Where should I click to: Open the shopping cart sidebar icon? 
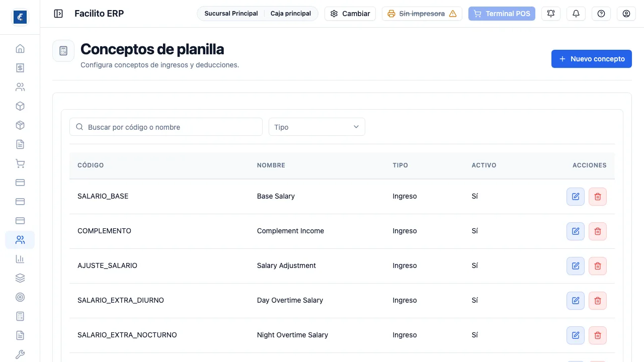click(x=20, y=163)
